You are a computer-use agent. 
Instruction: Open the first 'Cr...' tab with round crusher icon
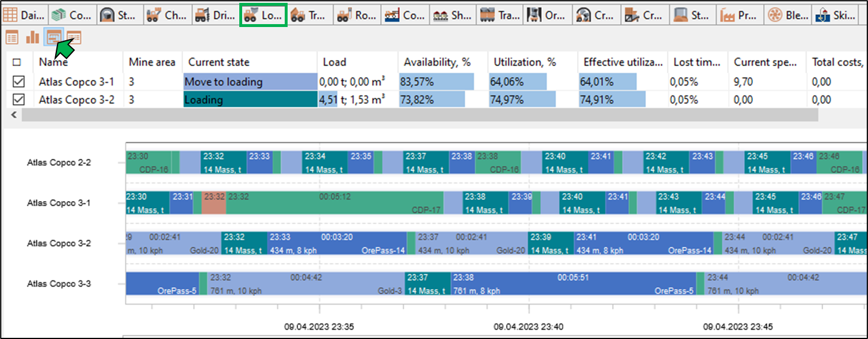(596, 16)
